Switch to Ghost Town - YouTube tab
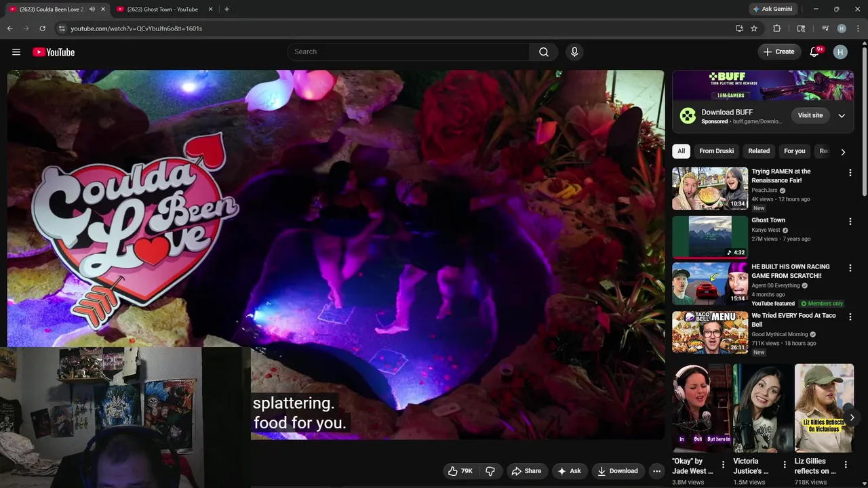868x488 pixels. tap(163, 9)
